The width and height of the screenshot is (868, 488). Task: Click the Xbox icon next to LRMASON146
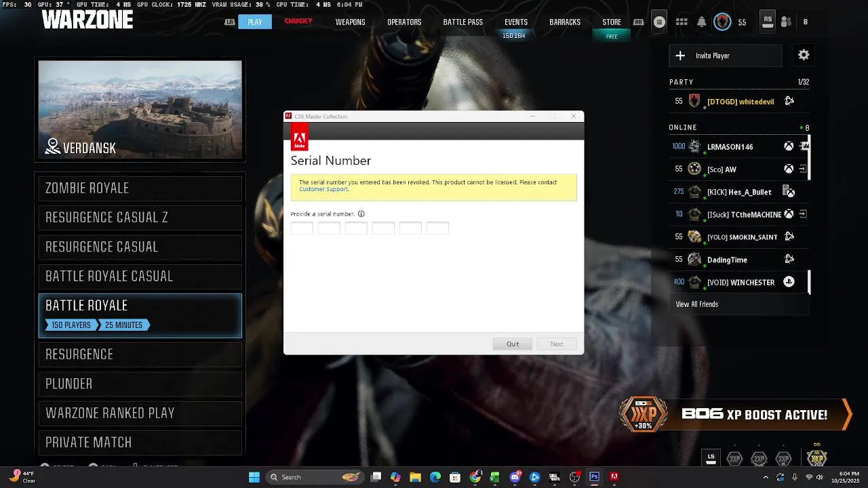point(789,146)
